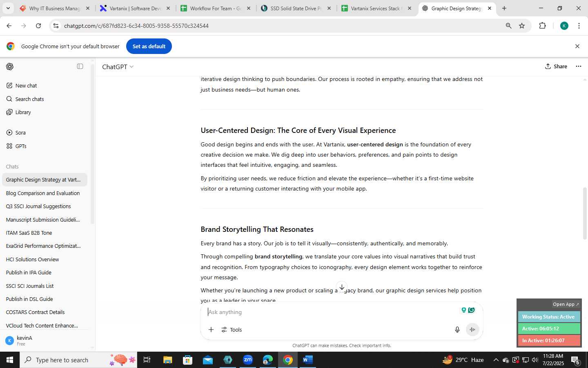
Task: Expand the ChatGPT model dropdown
Action: coord(118,67)
